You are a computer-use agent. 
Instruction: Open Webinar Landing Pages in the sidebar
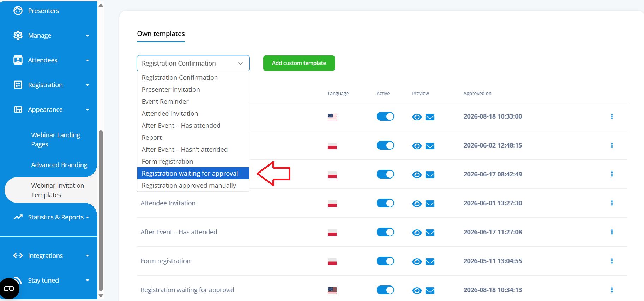55,139
